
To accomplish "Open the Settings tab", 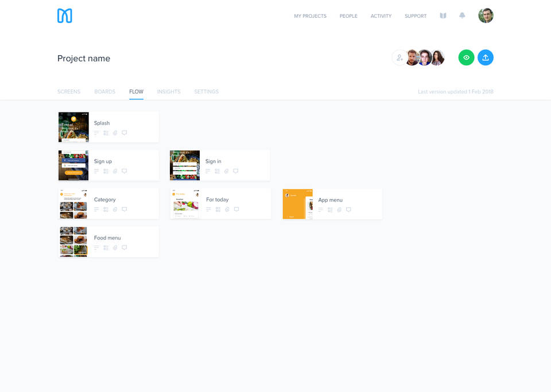I will 206,92.
